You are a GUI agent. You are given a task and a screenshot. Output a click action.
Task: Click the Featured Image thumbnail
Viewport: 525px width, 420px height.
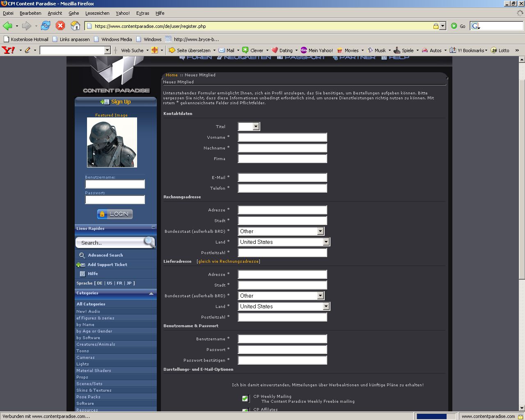coord(112,142)
